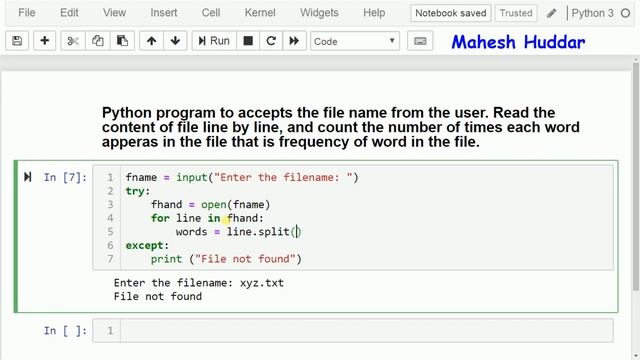Image resolution: width=640 pixels, height=360 pixels.
Task: Save the notebook with the floppy disk icon
Action: [x=17, y=41]
